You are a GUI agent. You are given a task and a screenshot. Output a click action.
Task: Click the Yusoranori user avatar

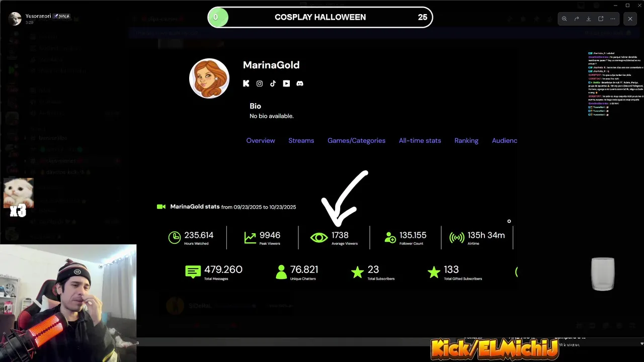coord(15,19)
